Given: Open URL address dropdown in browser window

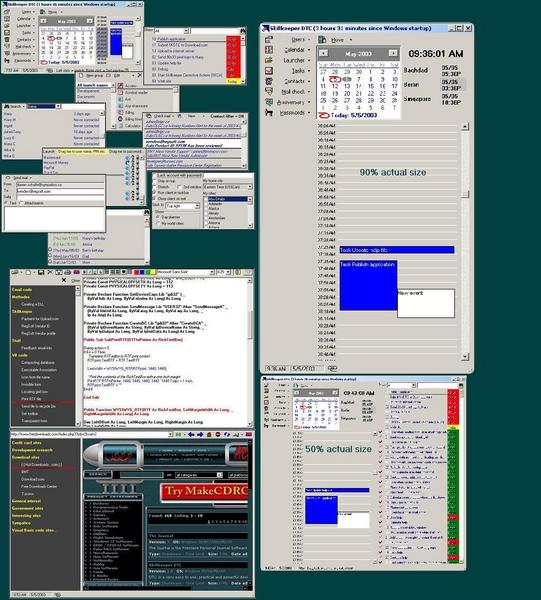Looking at the screenshot, I should click(x=171, y=434).
